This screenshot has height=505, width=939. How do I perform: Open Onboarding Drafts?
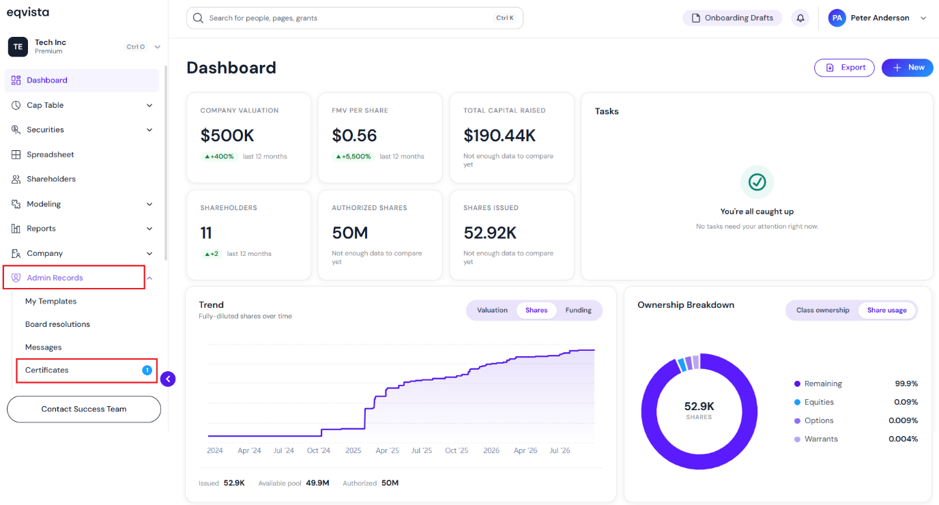tap(732, 18)
